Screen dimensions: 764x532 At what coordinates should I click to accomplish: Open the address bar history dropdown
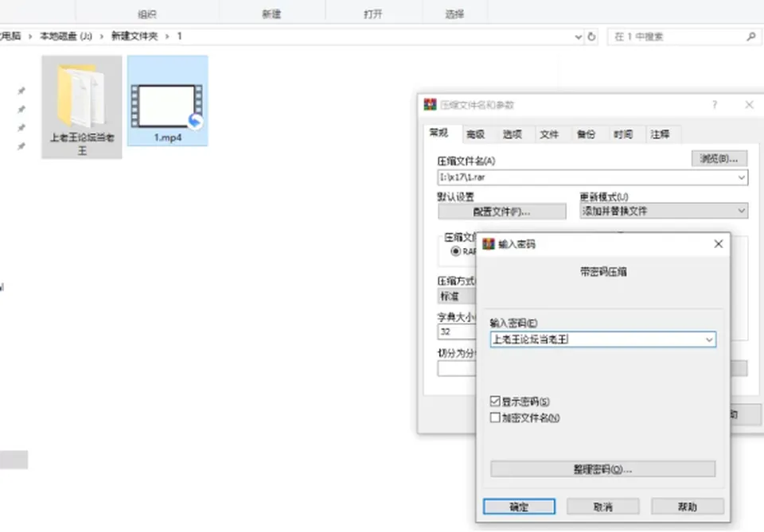click(x=579, y=37)
